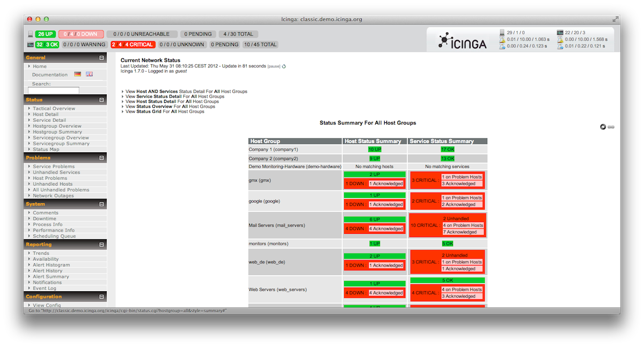This screenshot has width=644, height=347.
Task: Click the refresh icon next to pause
Action: coord(284,67)
